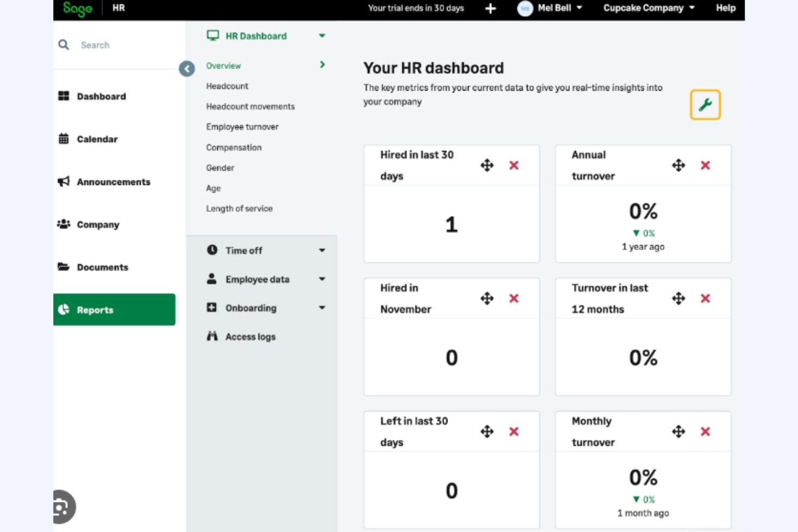This screenshot has width=798, height=532.
Task: Open the dashboard settings wrench button
Action: coord(705,105)
